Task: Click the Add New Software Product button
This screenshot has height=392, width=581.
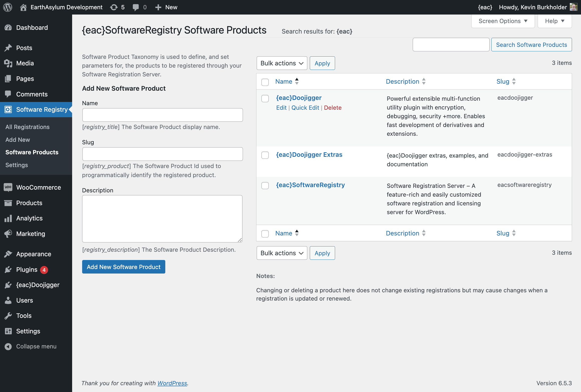Action: coord(124,267)
